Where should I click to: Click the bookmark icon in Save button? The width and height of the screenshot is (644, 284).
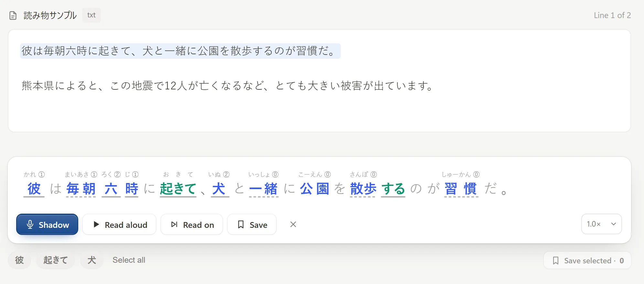point(241,224)
